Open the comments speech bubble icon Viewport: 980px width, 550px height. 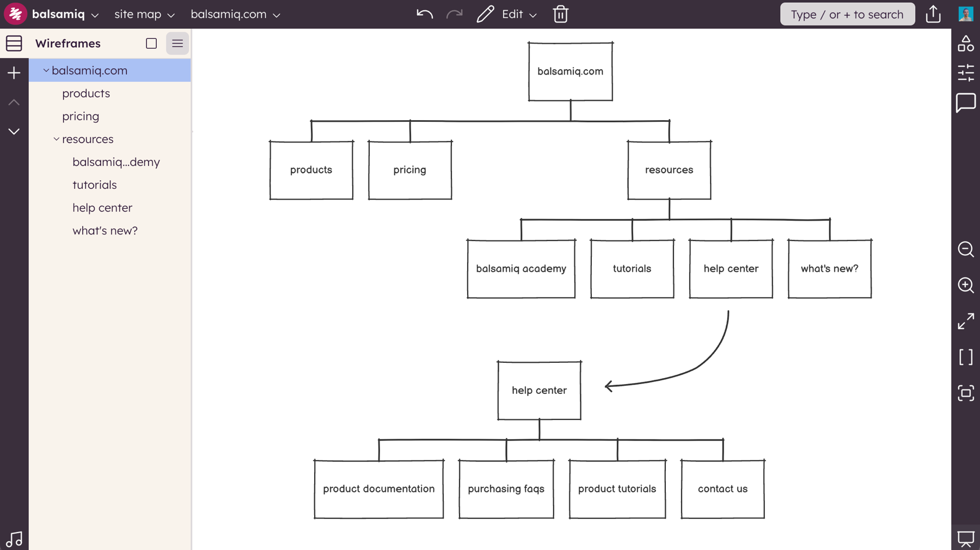965,102
